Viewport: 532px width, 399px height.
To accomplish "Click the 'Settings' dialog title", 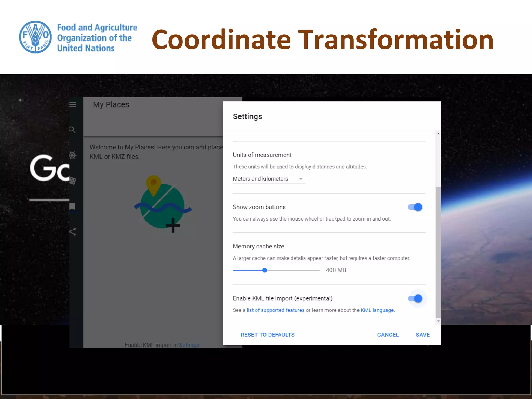I will pyautogui.click(x=247, y=116).
